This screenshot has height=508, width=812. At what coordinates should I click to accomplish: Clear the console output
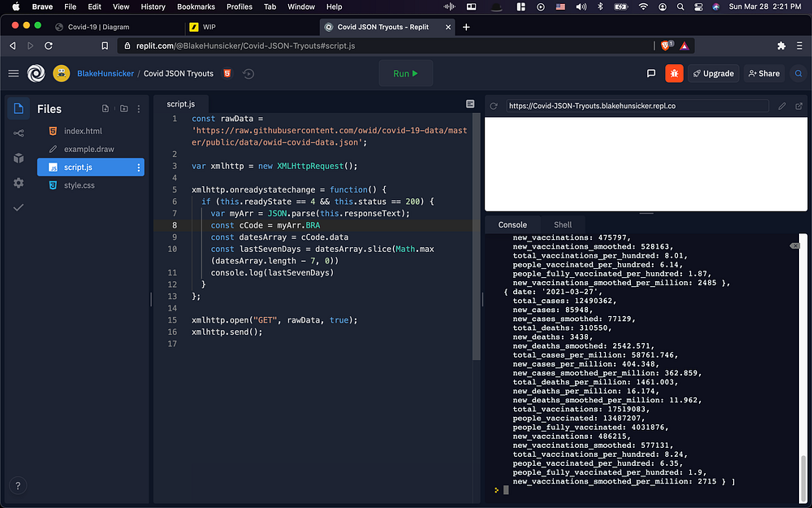(x=794, y=245)
